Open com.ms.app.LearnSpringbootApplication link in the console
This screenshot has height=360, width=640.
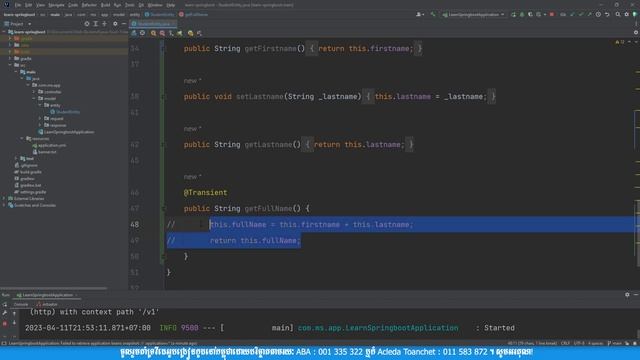(x=378, y=328)
